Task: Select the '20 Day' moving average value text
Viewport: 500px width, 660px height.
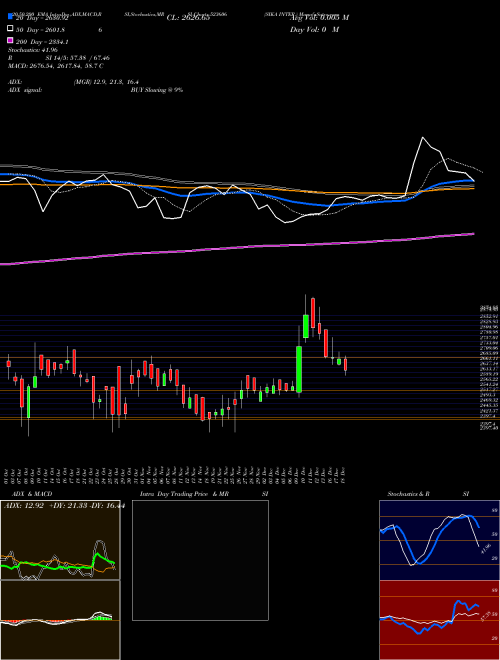Action: [x=42, y=18]
